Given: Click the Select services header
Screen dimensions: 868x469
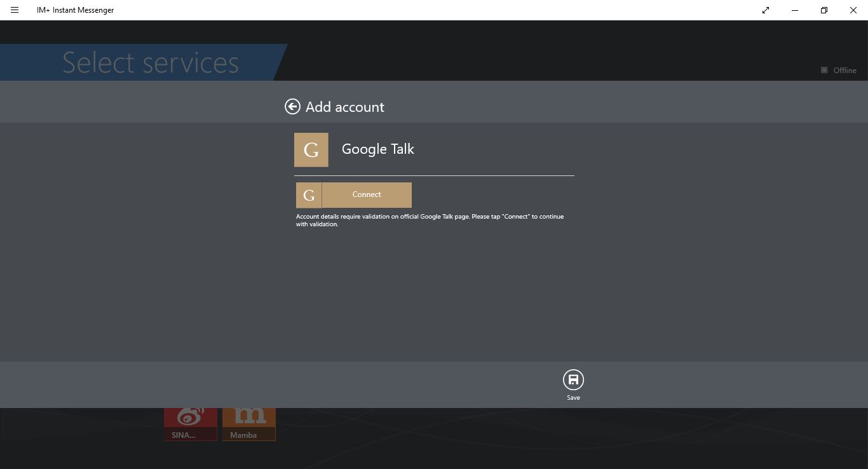Looking at the screenshot, I should [151, 62].
